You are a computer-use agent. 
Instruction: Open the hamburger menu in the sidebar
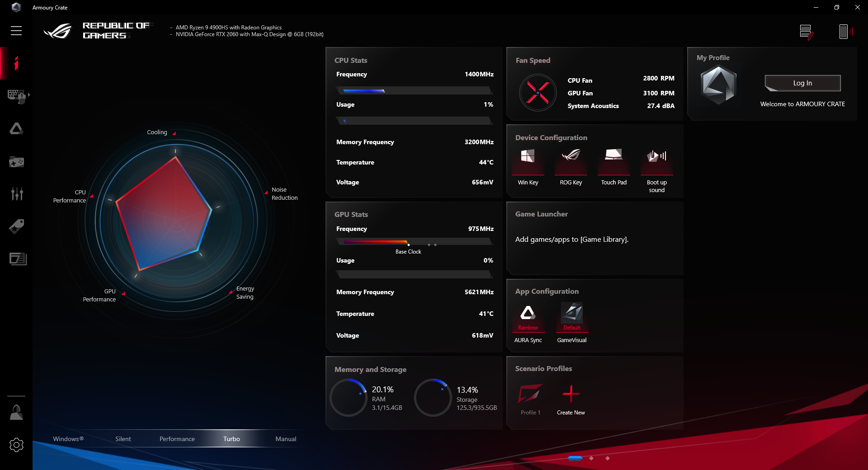(16, 31)
